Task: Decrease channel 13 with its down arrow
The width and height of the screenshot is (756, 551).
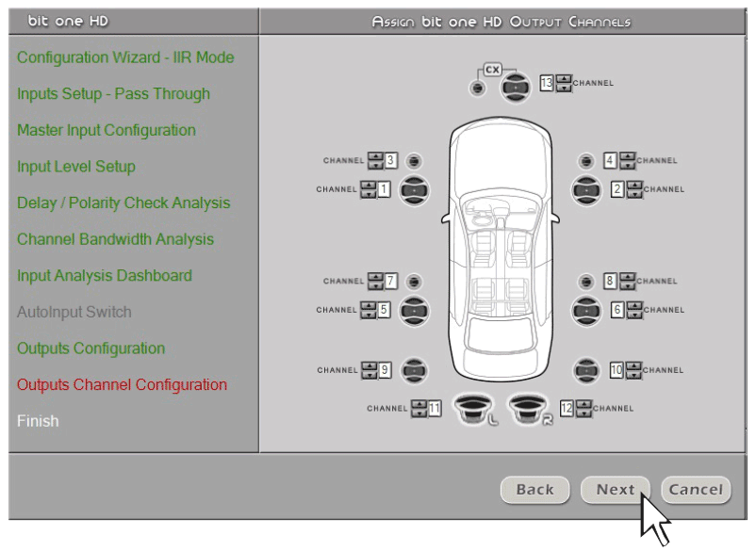Action: [564, 88]
